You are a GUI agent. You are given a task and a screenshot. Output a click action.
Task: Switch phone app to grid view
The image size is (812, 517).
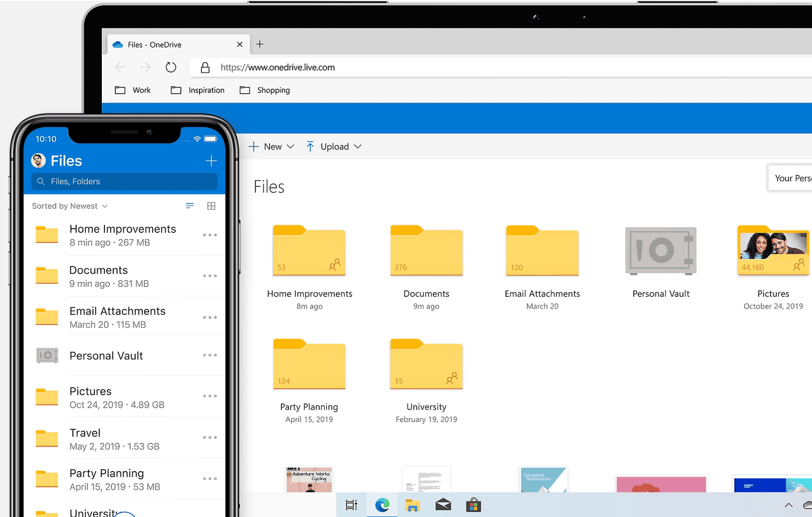click(x=211, y=206)
